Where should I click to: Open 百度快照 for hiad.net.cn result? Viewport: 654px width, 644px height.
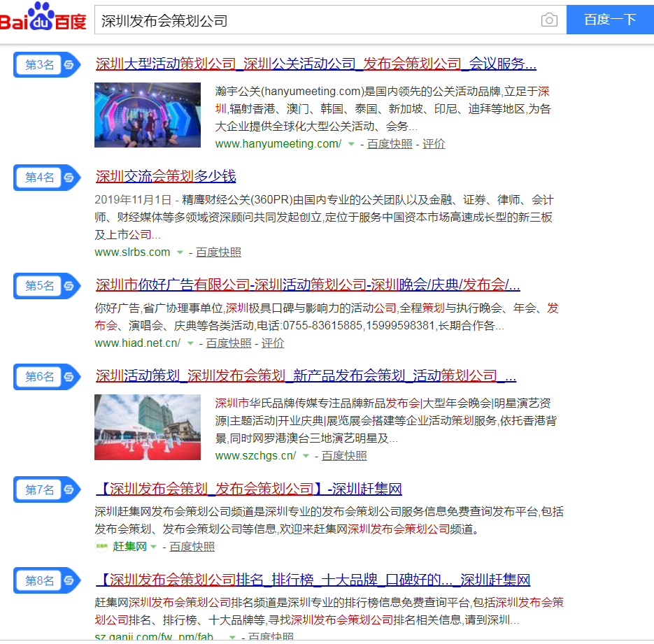(229, 343)
